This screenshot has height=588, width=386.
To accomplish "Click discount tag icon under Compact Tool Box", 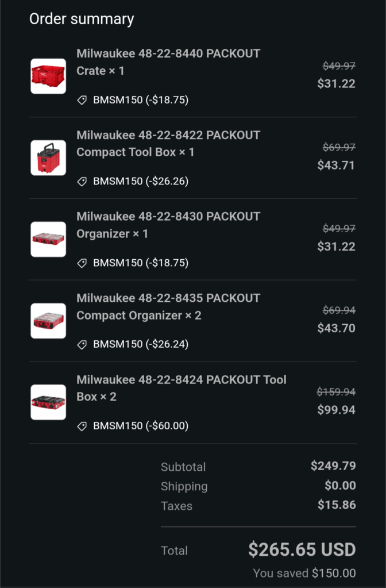I will [82, 182].
